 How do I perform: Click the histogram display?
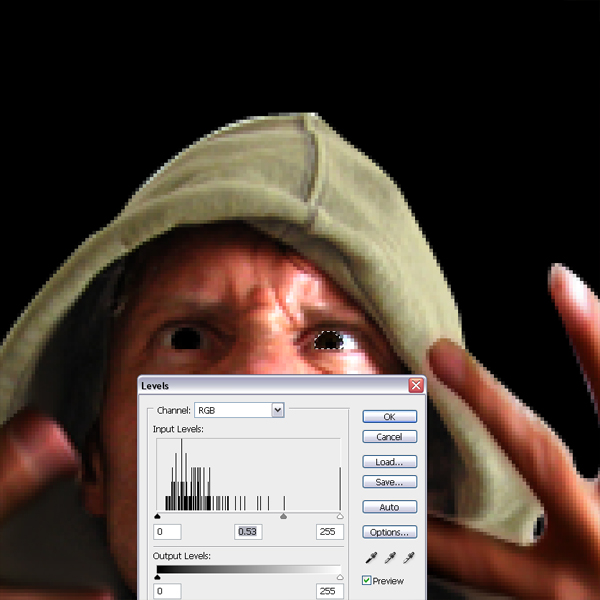(248, 474)
